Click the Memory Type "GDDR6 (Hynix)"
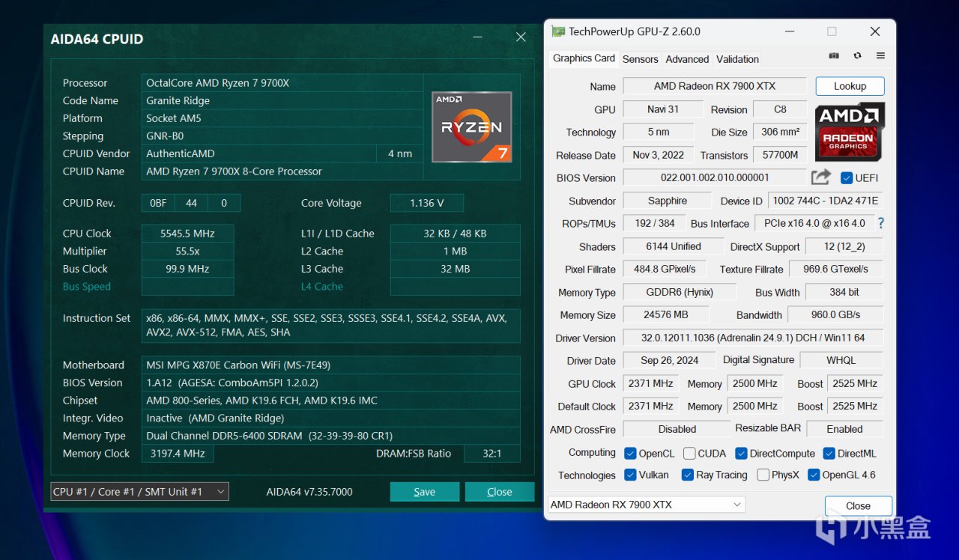 point(679,292)
